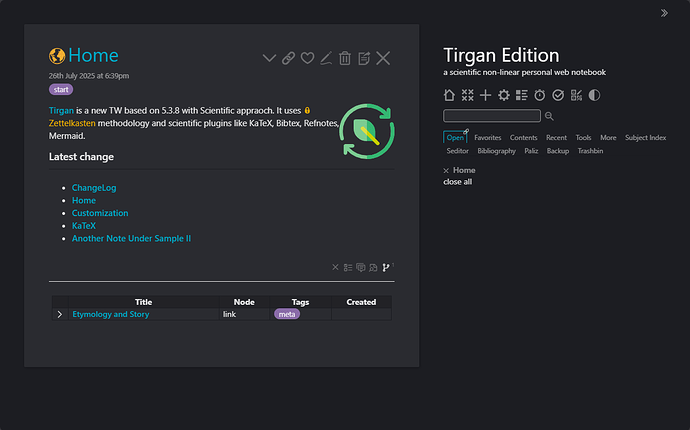Click the Created column header
The image size is (690, 430).
pyautogui.click(x=361, y=302)
